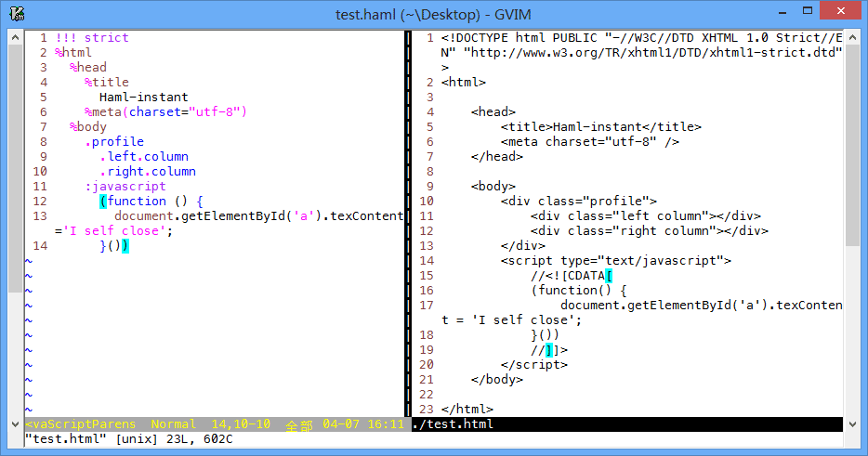This screenshot has height=456, width=868.
Task: Click the left pane scrollbar thumb
Action: (16, 169)
